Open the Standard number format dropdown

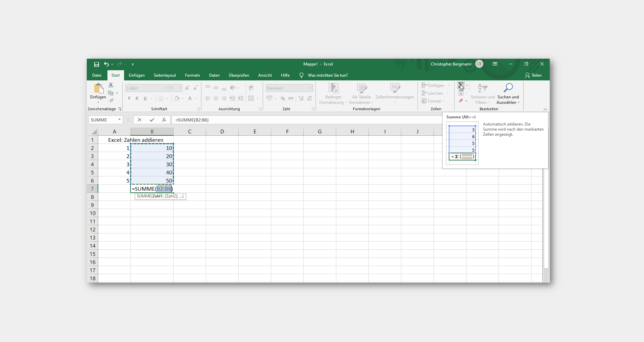[x=310, y=88]
